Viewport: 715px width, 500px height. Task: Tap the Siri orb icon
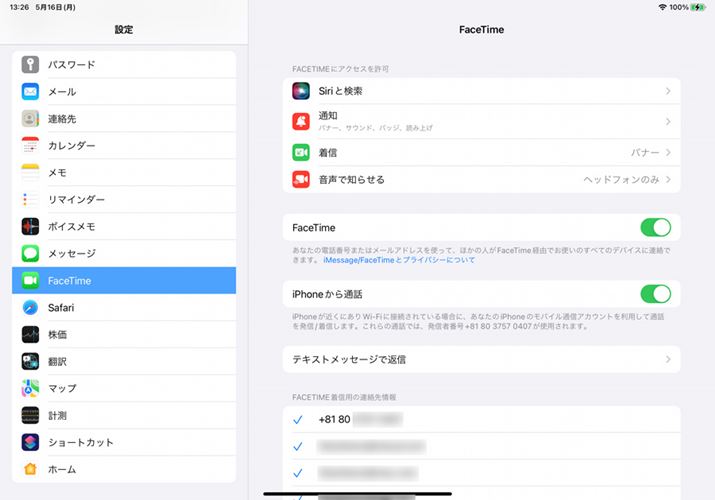click(x=301, y=91)
